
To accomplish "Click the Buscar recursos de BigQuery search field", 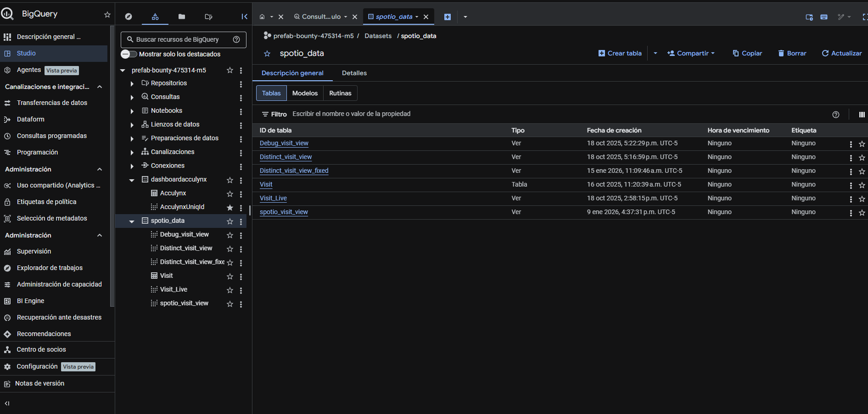I will pyautogui.click(x=183, y=40).
